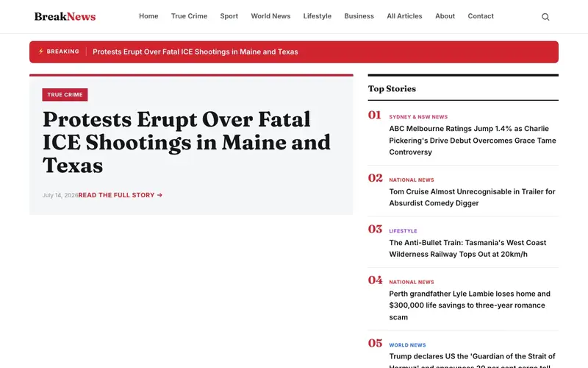Screen dimensions: 588x368
Task: Open the ABC Melbourne Ratings story
Action: click(x=473, y=140)
